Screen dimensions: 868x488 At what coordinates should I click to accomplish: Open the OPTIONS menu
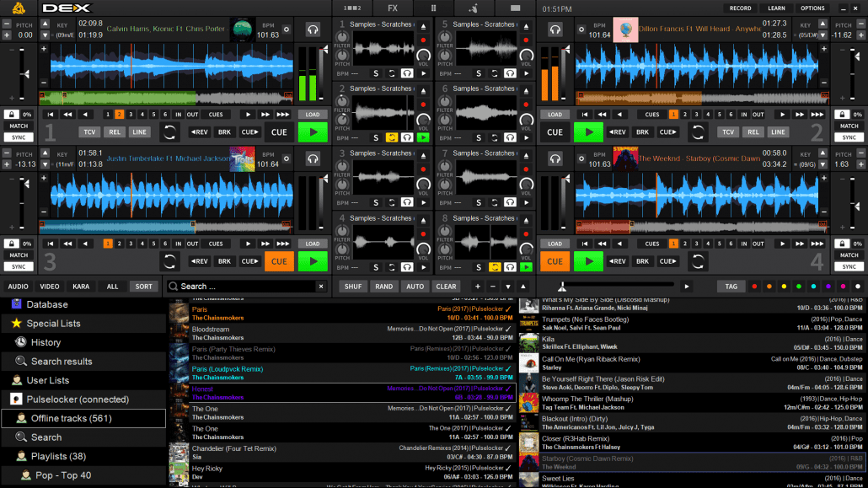tap(812, 8)
